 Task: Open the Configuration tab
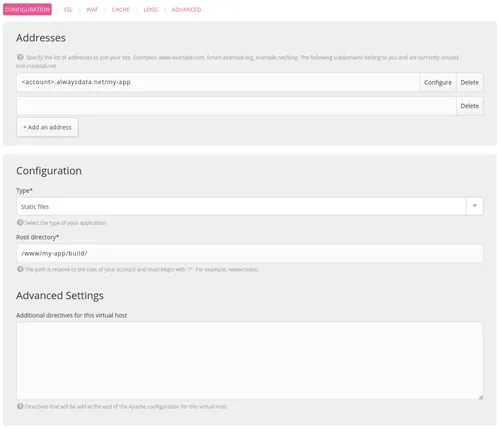[27, 9]
